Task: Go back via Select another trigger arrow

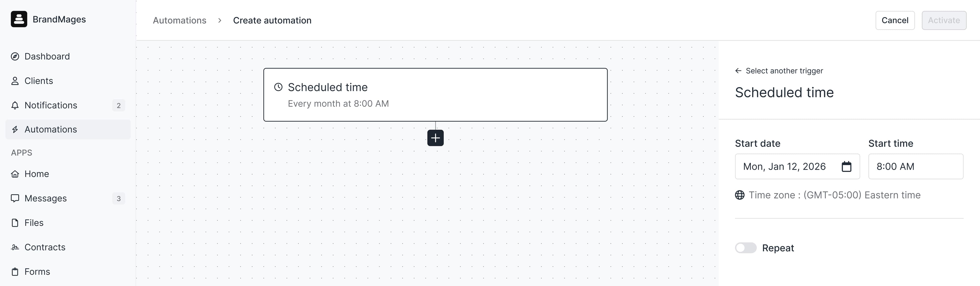Action: tap(738, 70)
